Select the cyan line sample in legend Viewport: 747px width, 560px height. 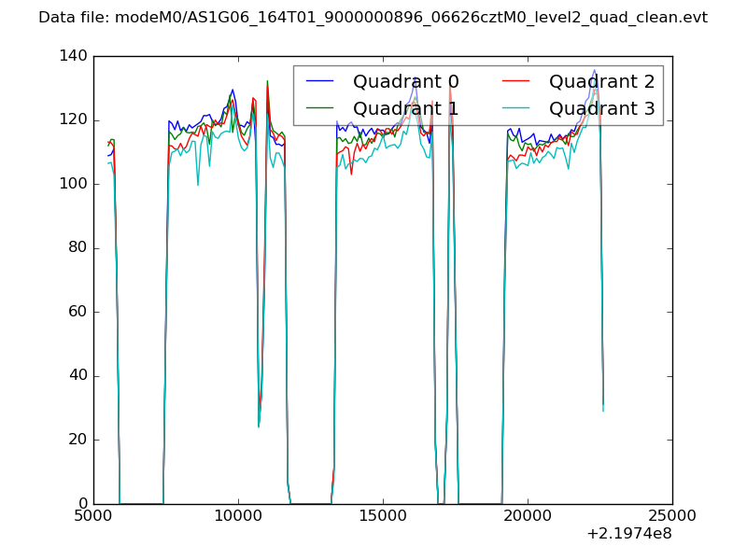click(516, 108)
